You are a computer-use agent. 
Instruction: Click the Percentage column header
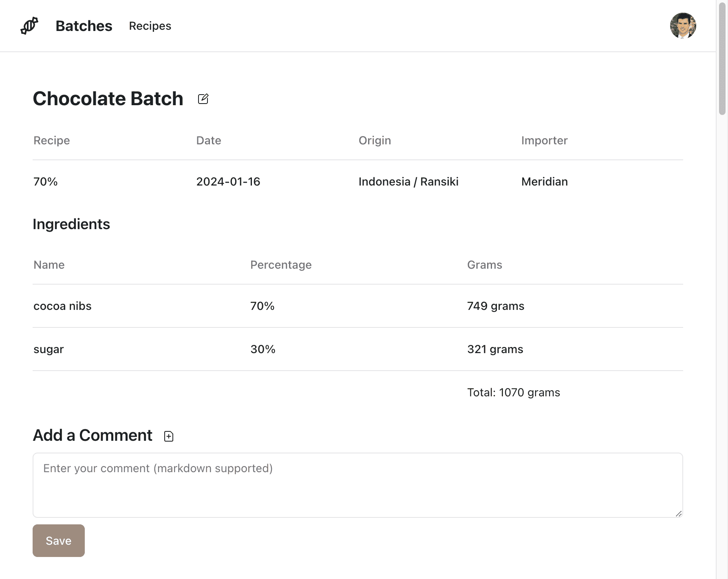tap(281, 265)
